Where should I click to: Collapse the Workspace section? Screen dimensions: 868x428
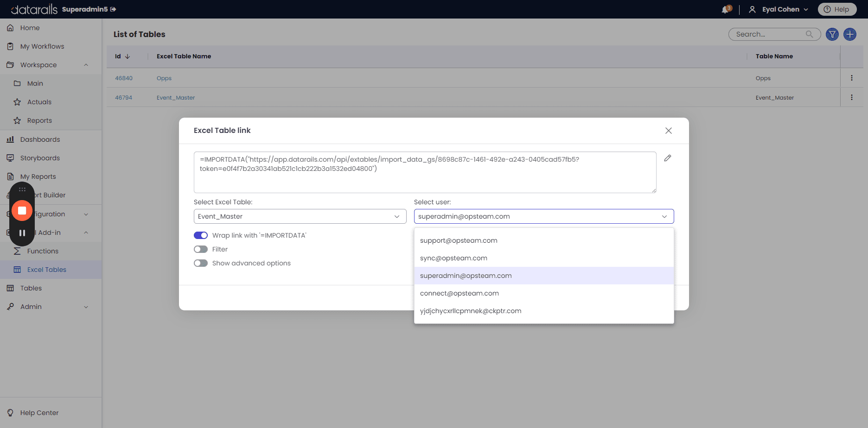click(x=86, y=65)
